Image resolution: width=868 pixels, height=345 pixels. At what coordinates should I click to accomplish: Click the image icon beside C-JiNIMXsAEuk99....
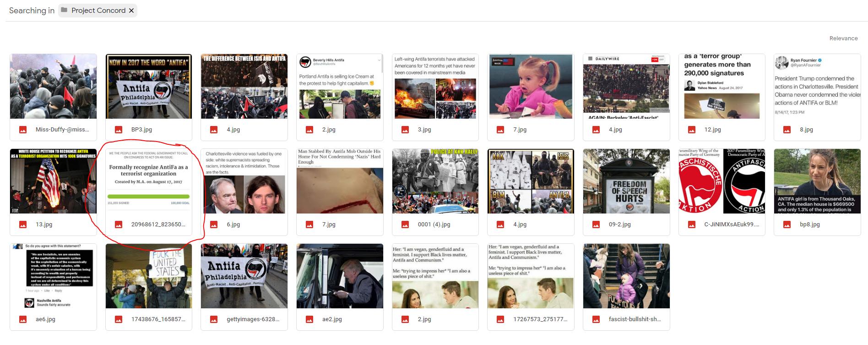pos(692,225)
